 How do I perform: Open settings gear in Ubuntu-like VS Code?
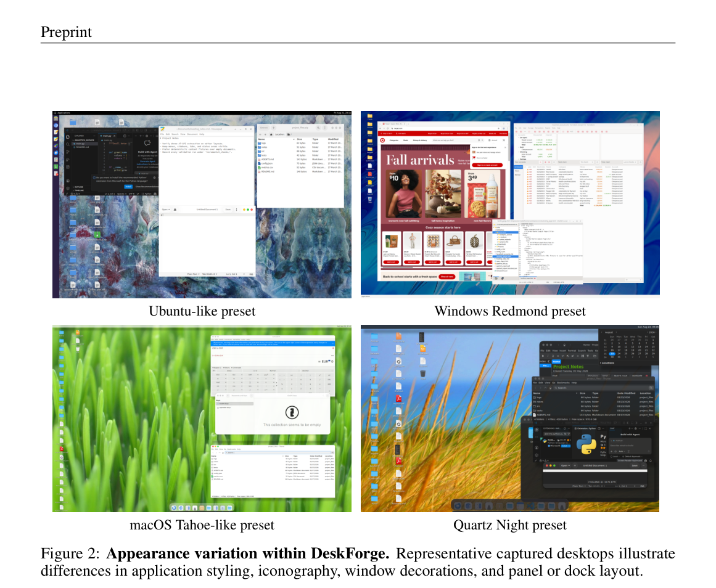point(68,189)
